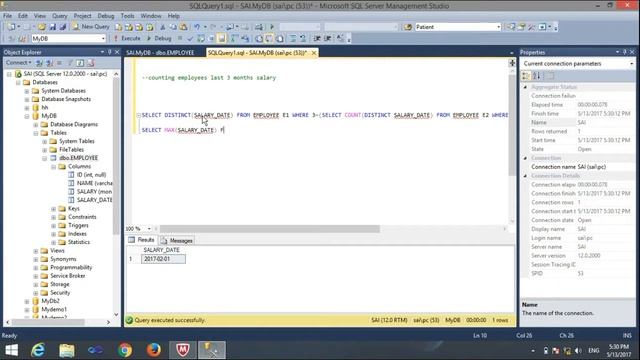Collapse the MyDB database node
This screenshot has width=640, height=360.
(x=27, y=116)
